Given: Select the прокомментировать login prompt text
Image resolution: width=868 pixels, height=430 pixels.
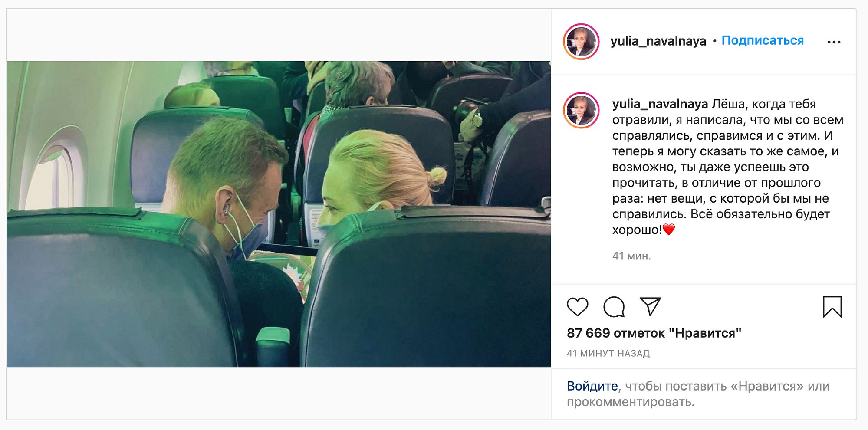Looking at the screenshot, I should pyautogui.click(x=631, y=402).
